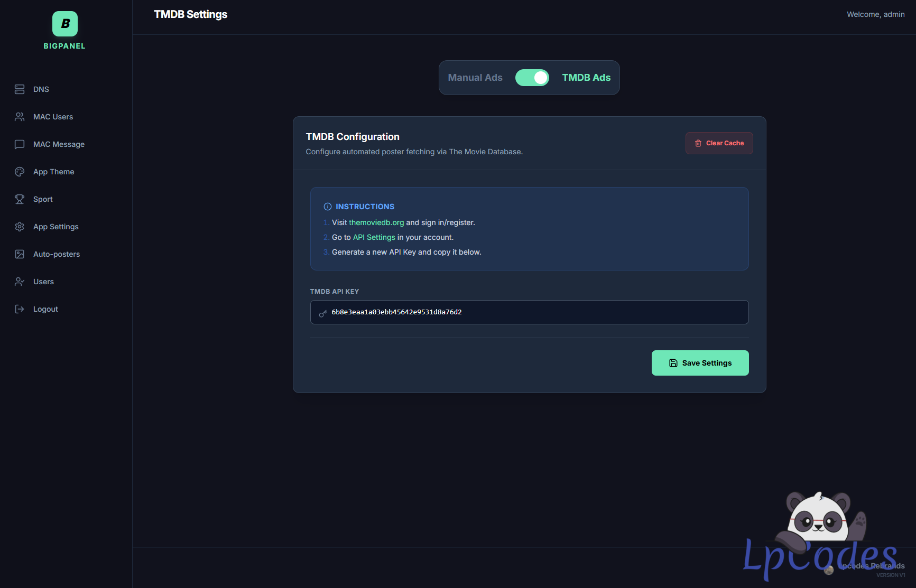The image size is (916, 588).
Task: Select the Manual Ads label
Action: coord(475,78)
